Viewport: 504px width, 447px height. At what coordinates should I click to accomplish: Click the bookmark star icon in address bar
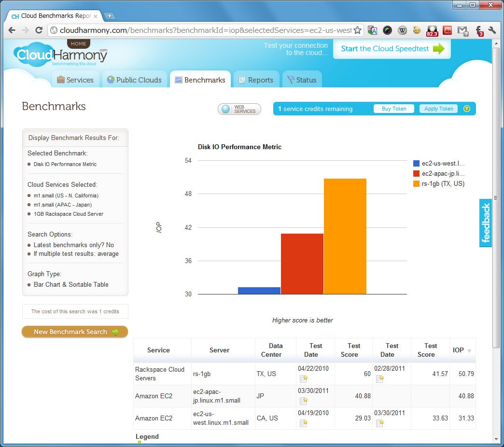(x=357, y=30)
